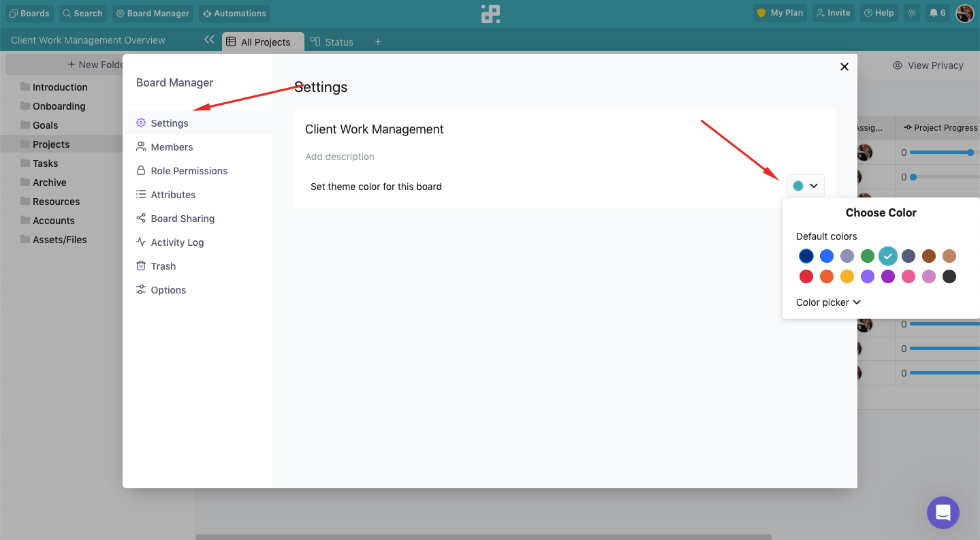980x540 pixels.
Task: Open notifications bell showing 6
Action: tap(937, 13)
